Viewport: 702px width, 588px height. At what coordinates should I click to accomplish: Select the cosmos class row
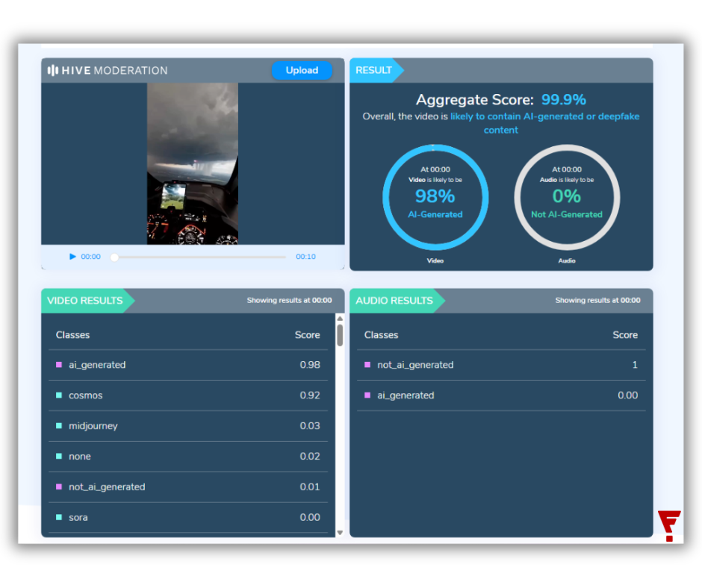click(x=187, y=395)
